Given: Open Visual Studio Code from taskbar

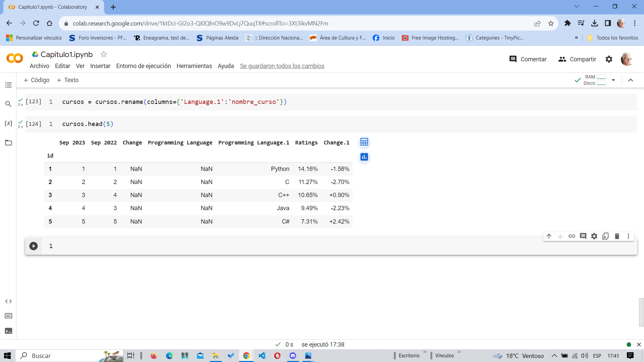Looking at the screenshot, I should [x=262, y=356].
